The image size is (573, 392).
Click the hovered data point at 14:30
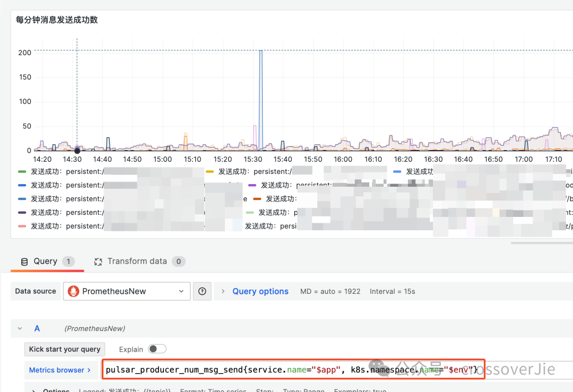point(77,150)
